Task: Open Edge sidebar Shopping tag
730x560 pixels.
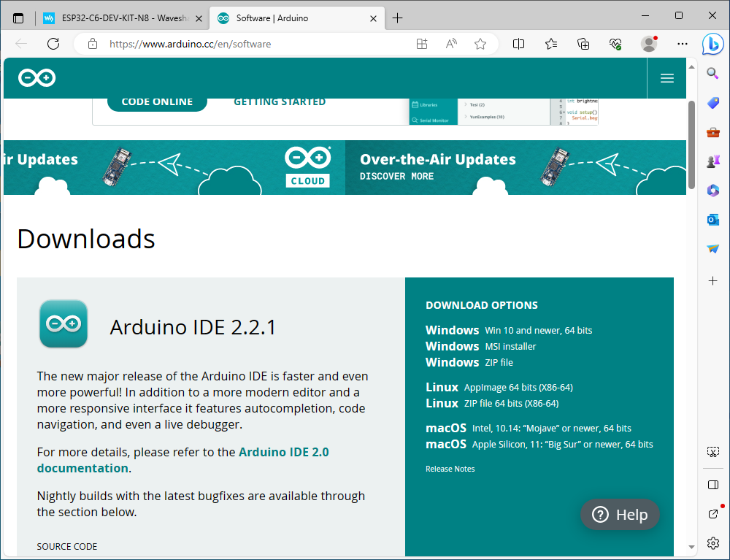Action: coord(712,103)
